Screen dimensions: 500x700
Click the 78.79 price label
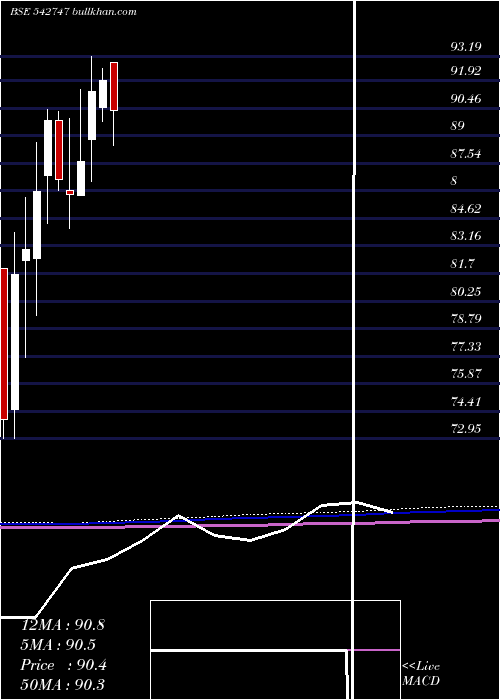point(466,319)
